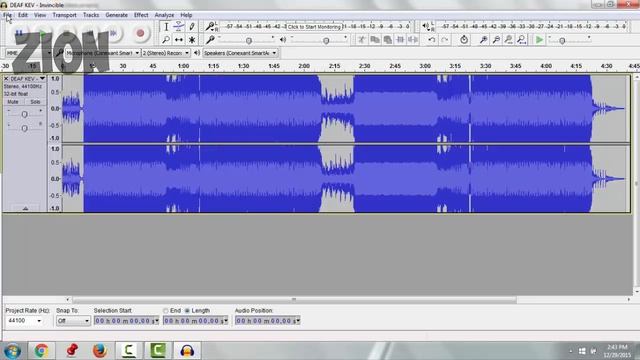Image resolution: width=640 pixels, height=360 pixels.
Task: Select the End radio button
Action: pyautogui.click(x=166, y=311)
